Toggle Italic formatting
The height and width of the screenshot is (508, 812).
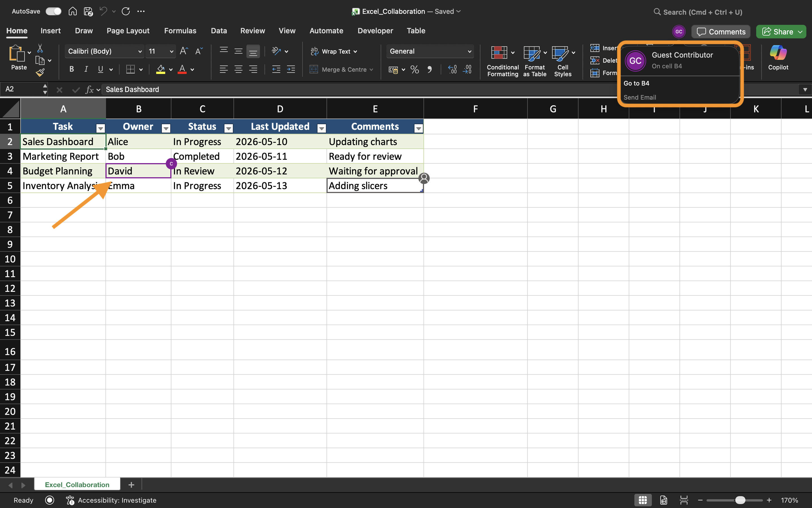tap(86, 69)
